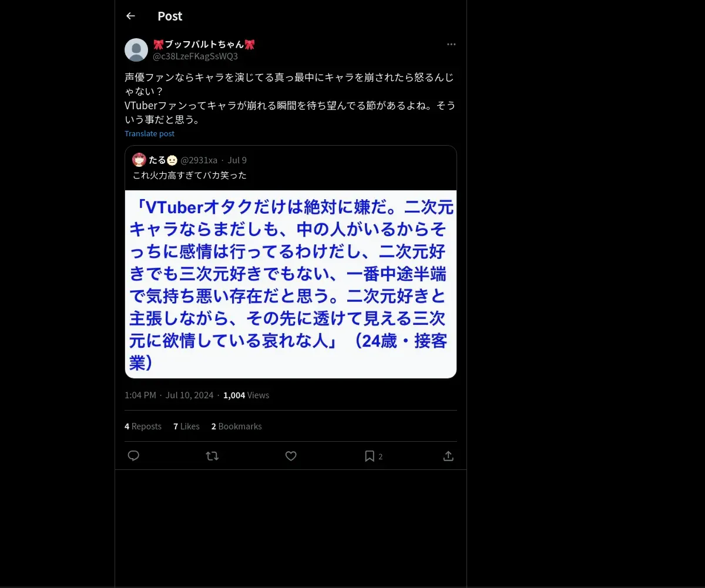This screenshot has height=588, width=705.
Task: Open the post author's avatar
Action: click(x=136, y=50)
